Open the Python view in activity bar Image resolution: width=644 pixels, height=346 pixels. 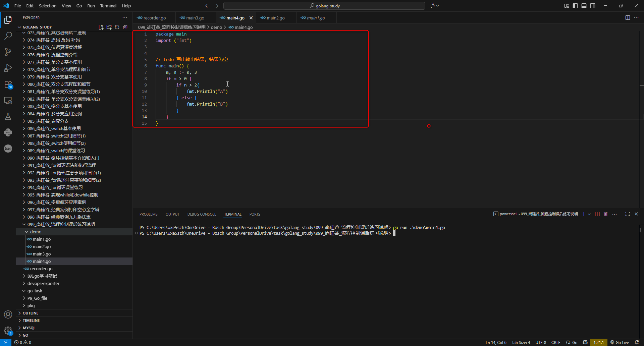[x=8, y=132]
